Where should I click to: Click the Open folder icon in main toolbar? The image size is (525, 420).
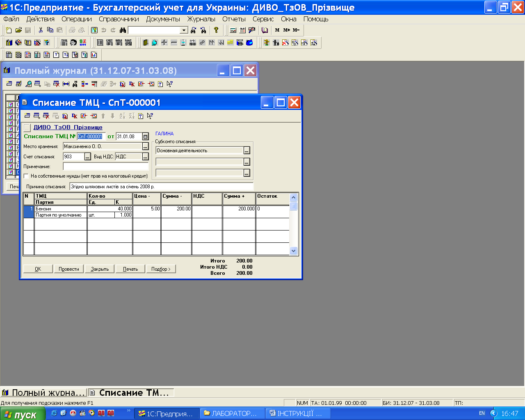tap(18, 30)
